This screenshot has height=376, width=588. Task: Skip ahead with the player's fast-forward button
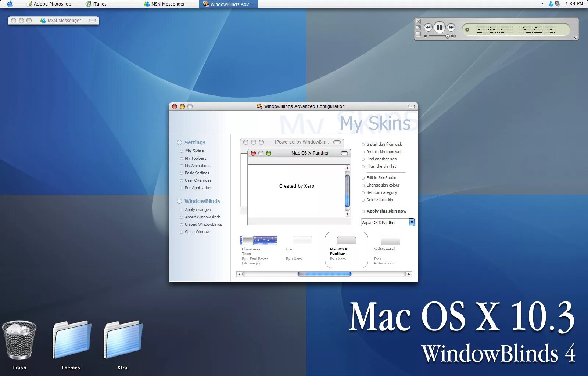coord(451,28)
